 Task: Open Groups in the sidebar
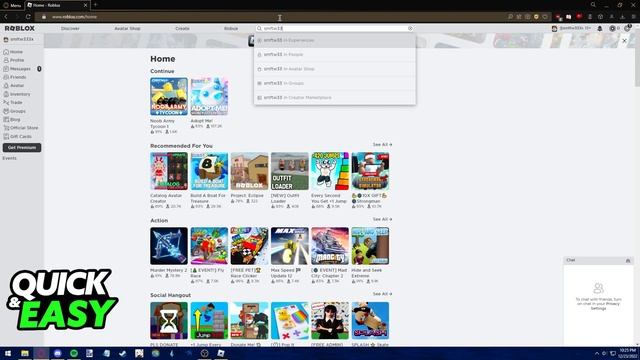(x=15, y=111)
